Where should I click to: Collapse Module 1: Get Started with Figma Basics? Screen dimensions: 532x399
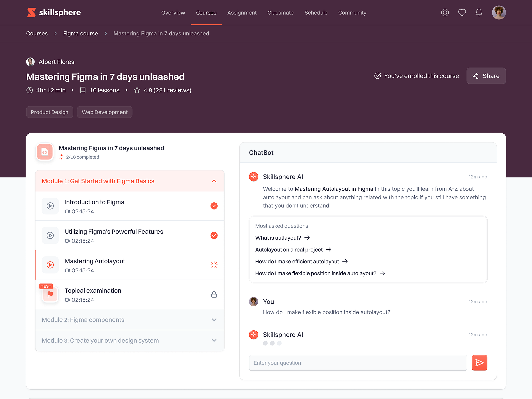tap(214, 181)
